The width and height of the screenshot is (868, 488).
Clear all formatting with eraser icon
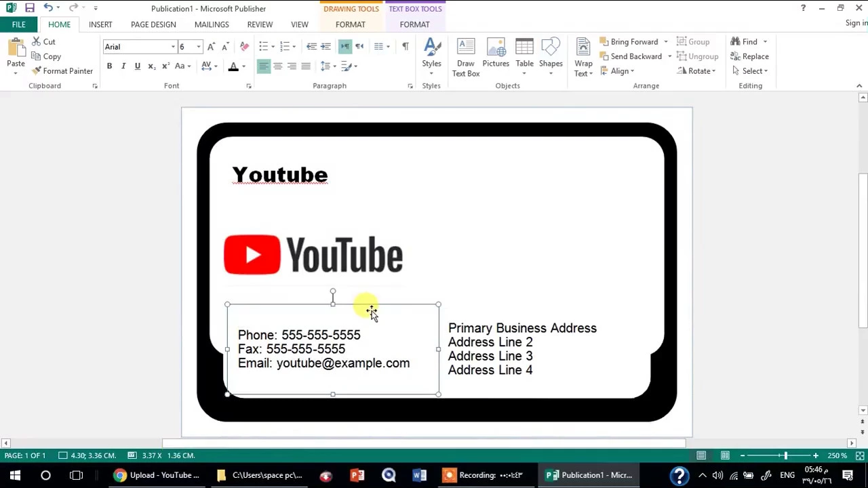[245, 47]
